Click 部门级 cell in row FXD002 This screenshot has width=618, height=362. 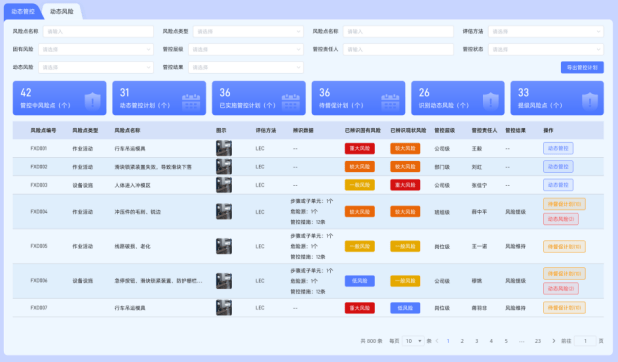coord(442,167)
